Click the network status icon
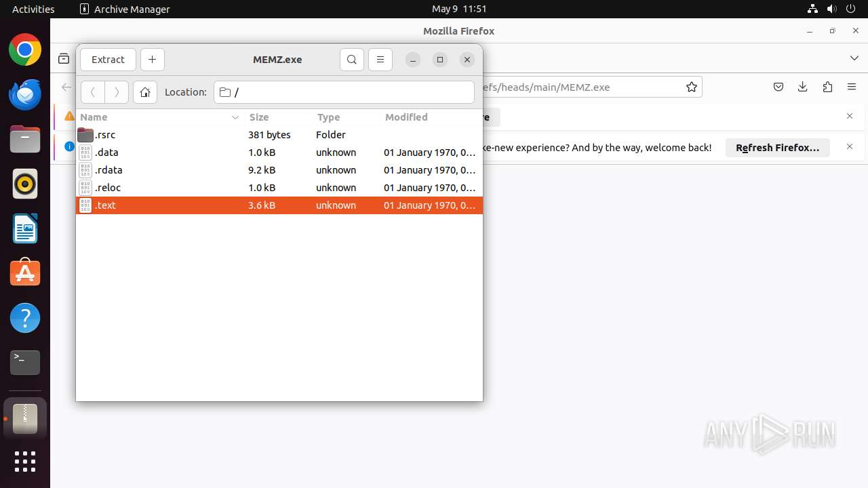Screen dimensions: 868x488 click(x=812, y=9)
